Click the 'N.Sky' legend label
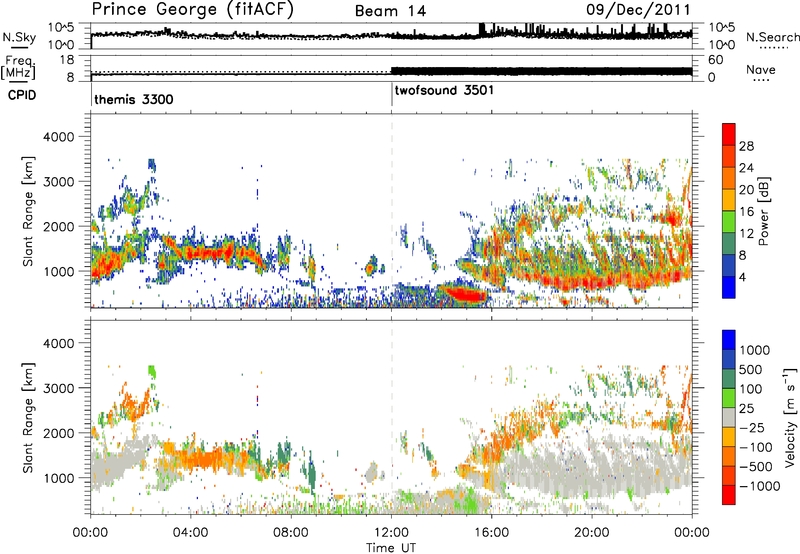The image size is (800, 554). click(19, 37)
